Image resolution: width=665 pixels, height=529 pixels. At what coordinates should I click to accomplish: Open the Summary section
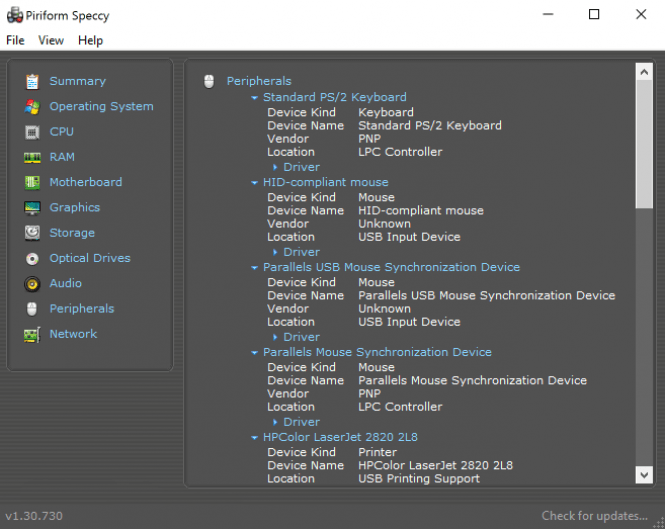point(78,81)
